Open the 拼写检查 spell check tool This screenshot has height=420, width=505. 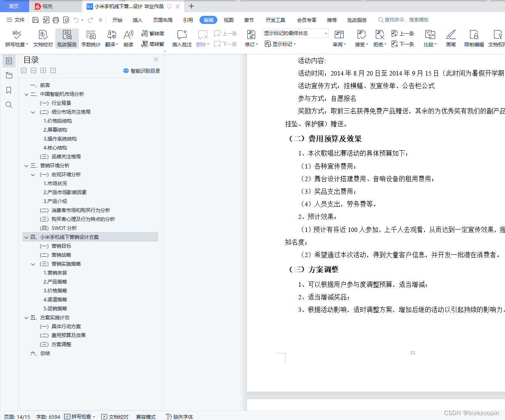click(16, 39)
